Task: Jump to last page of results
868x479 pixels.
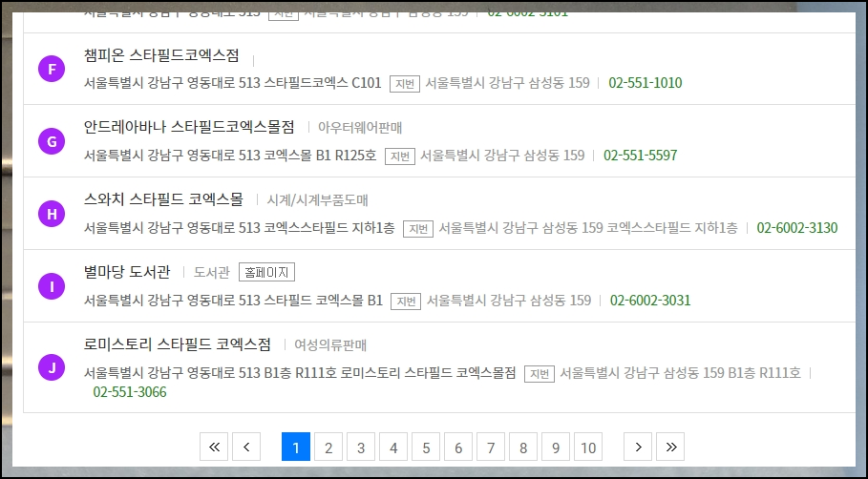Action: pos(670,447)
